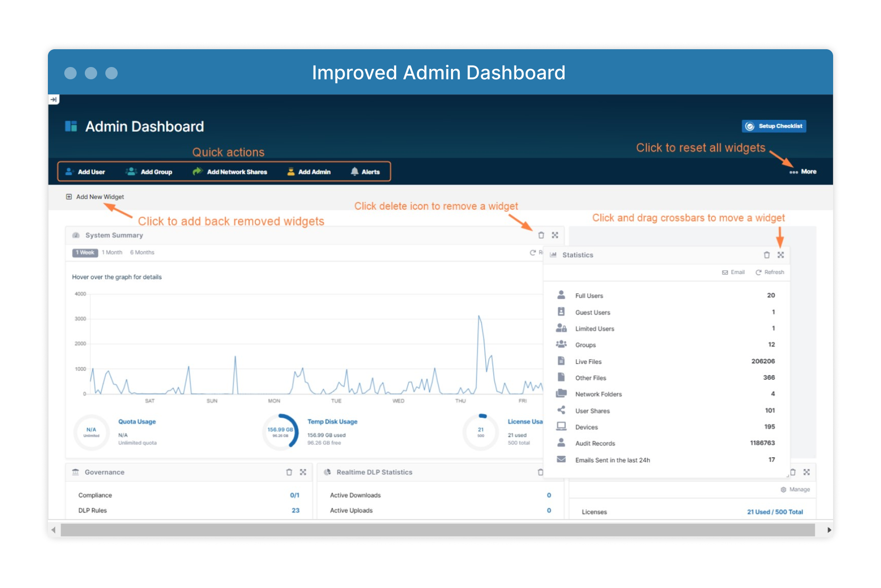Click delete icon above the Manage button

point(793,472)
